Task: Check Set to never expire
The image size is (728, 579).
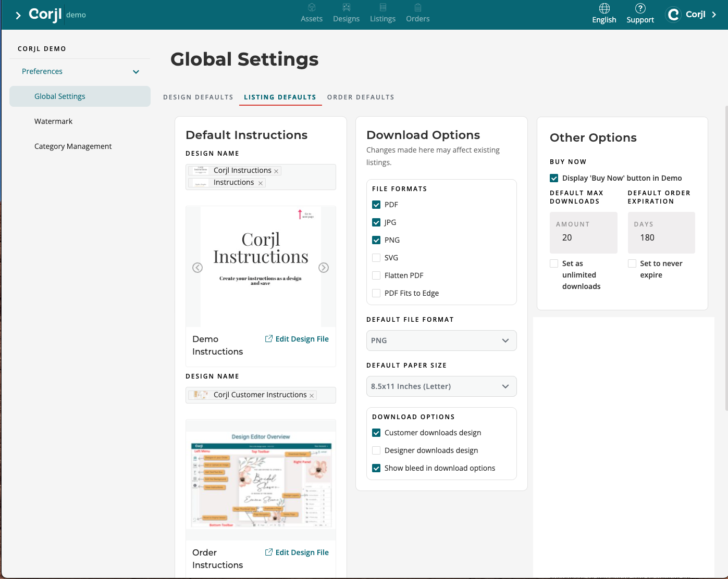Action: tap(632, 263)
